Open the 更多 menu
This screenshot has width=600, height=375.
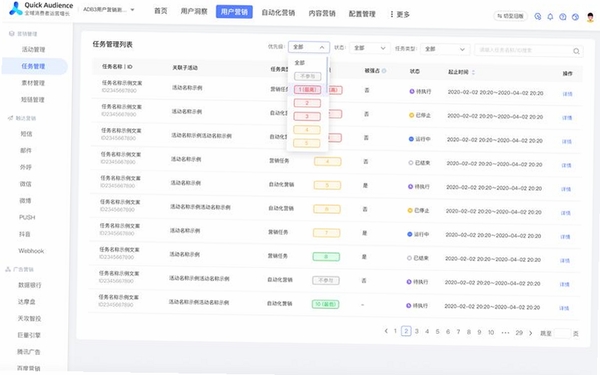pos(399,14)
